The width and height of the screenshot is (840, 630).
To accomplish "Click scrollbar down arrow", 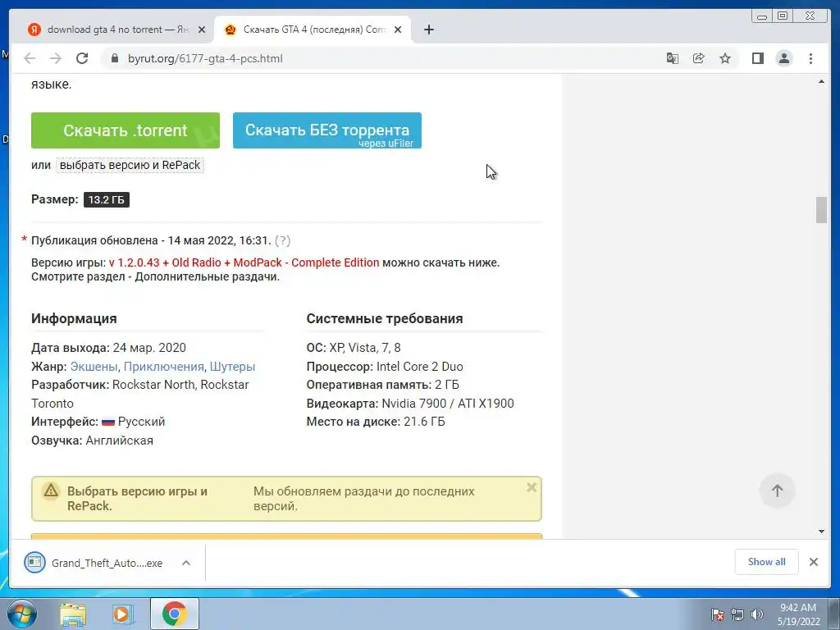I will tap(821, 532).
